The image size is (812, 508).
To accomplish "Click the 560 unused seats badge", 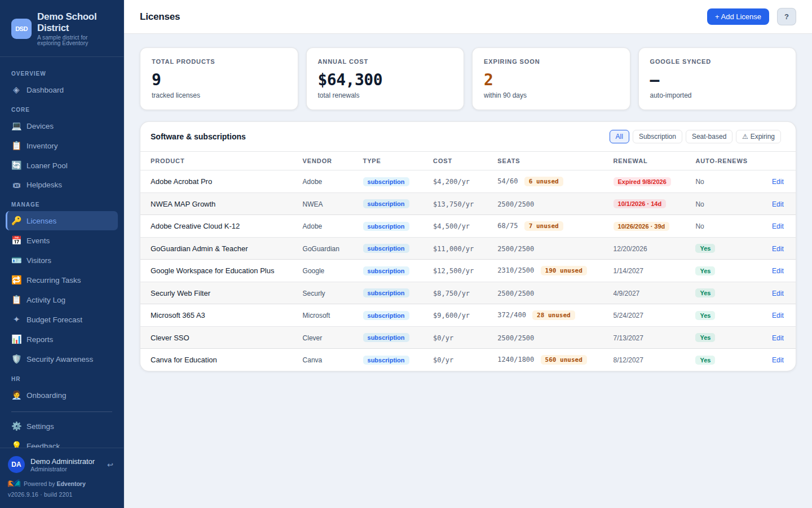I will tap(564, 360).
